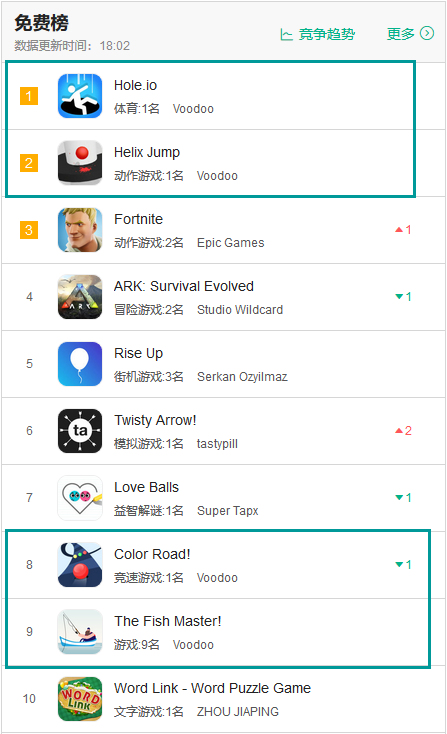The width and height of the screenshot is (447, 734).
Task: Select the Fortnite app icon
Action: (x=80, y=230)
